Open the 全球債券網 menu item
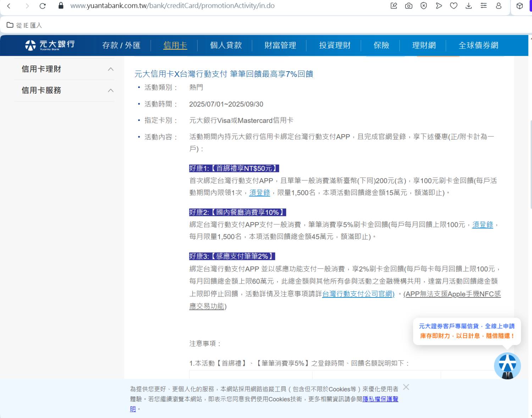Screen dimensions: 532x418 (478, 45)
